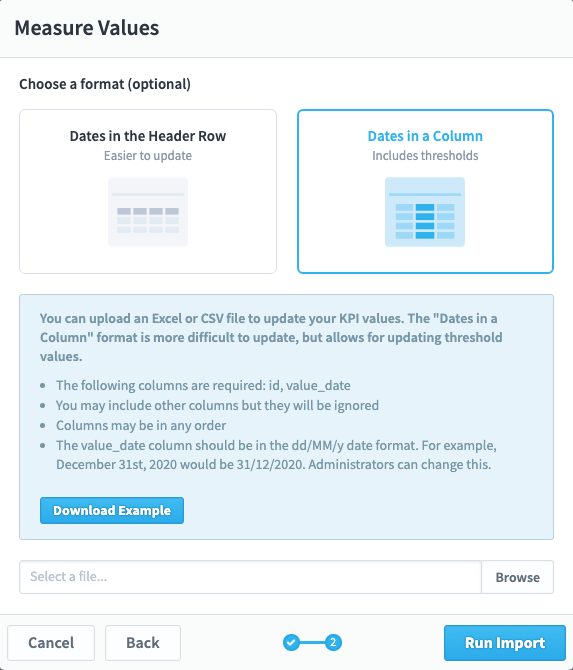Click the "Choose a format (optional)" label

(105, 84)
